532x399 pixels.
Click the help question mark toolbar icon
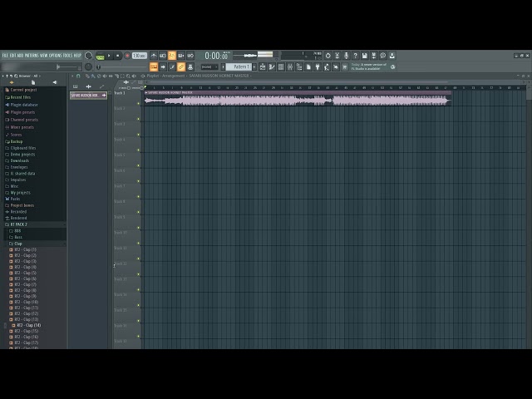pos(355,56)
